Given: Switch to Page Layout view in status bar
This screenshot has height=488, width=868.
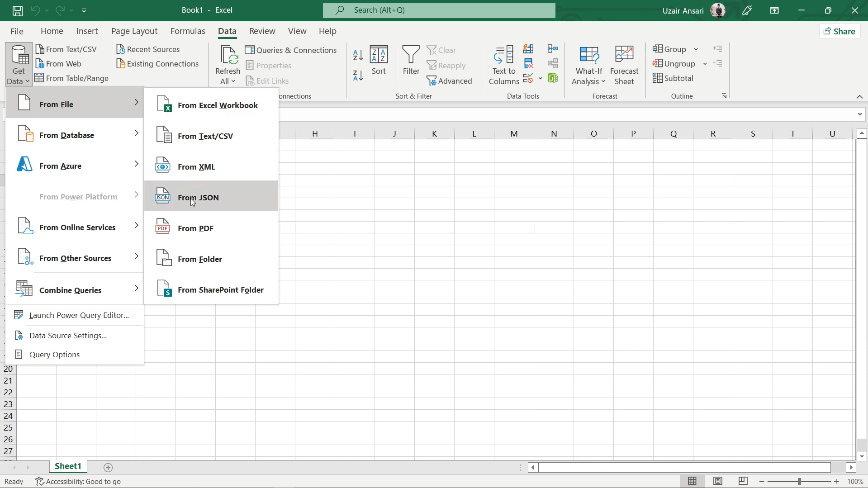Looking at the screenshot, I should [717, 481].
